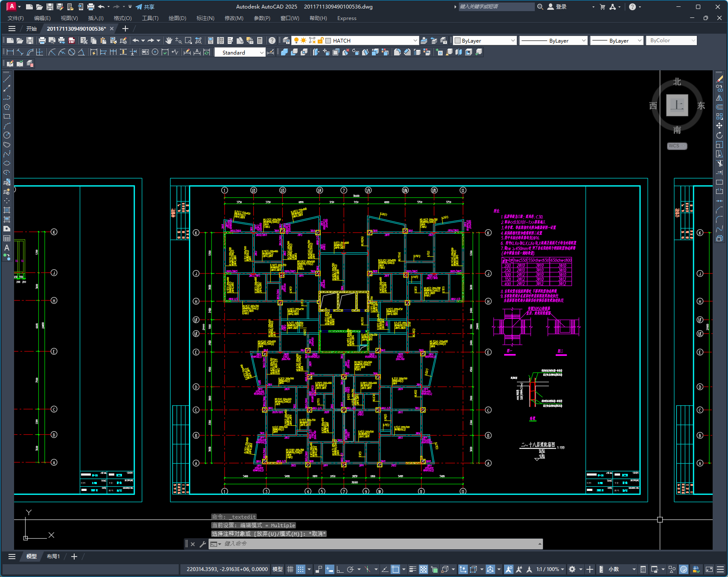Open the 格式(O) menu
This screenshot has width=728, height=577.
[x=122, y=18]
